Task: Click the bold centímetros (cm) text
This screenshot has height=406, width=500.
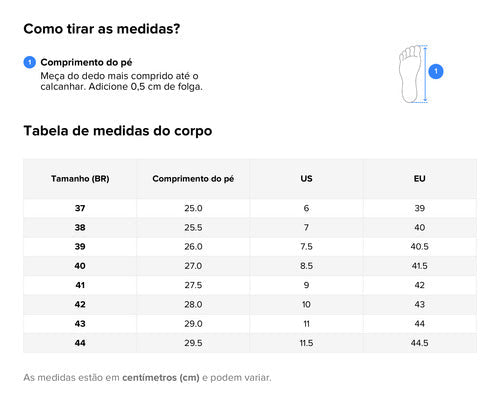Action: pos(161,378)
